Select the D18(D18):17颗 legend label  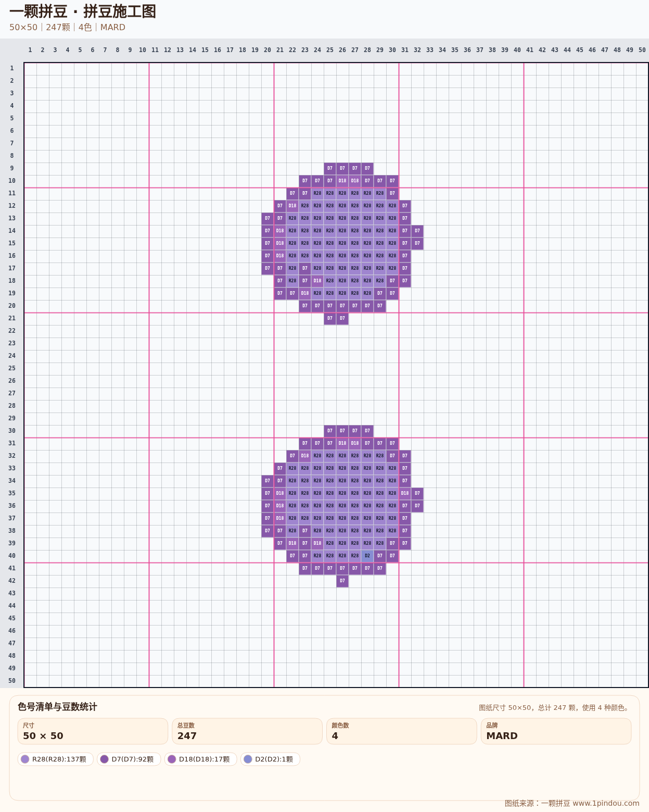[205, 759]
